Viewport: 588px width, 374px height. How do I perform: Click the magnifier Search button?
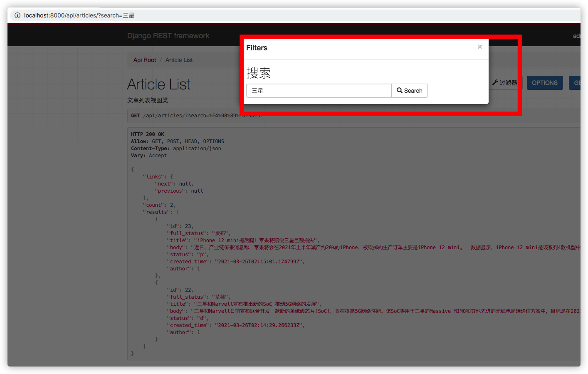409,91
